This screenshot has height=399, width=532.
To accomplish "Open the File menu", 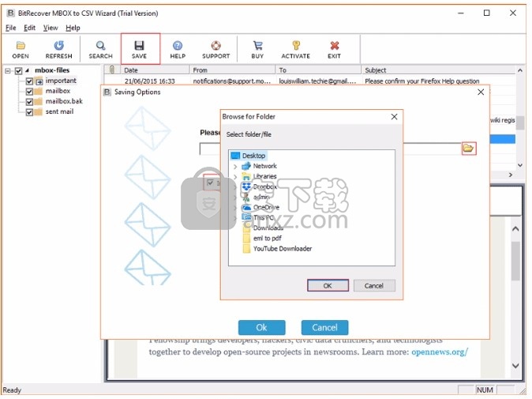I will (x=10, y=28).
